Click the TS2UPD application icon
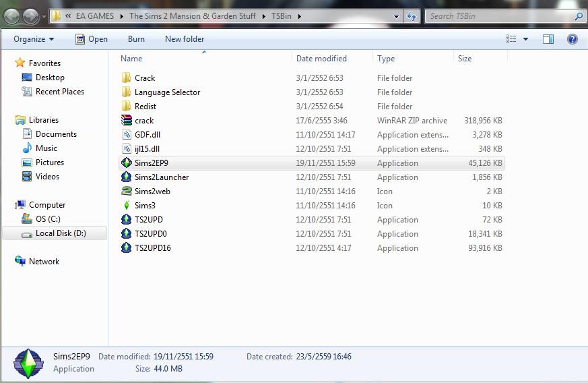 click(x=127, y=219)
